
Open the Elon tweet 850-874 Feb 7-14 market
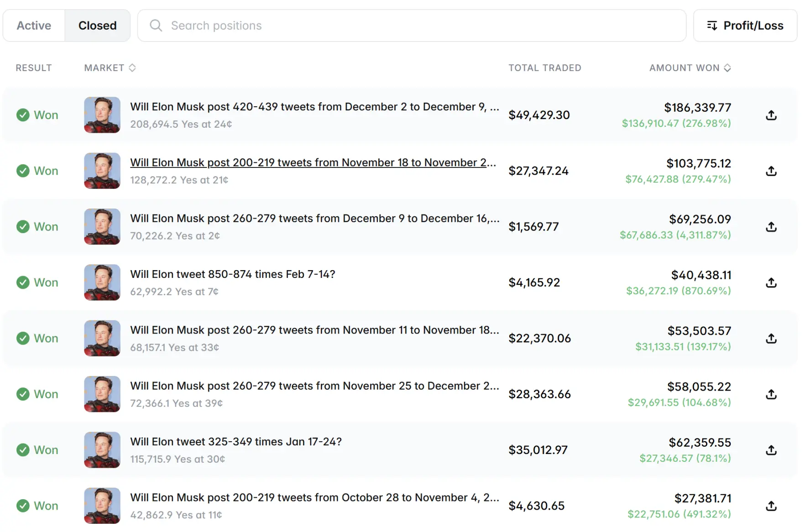[x=233, y=274]
